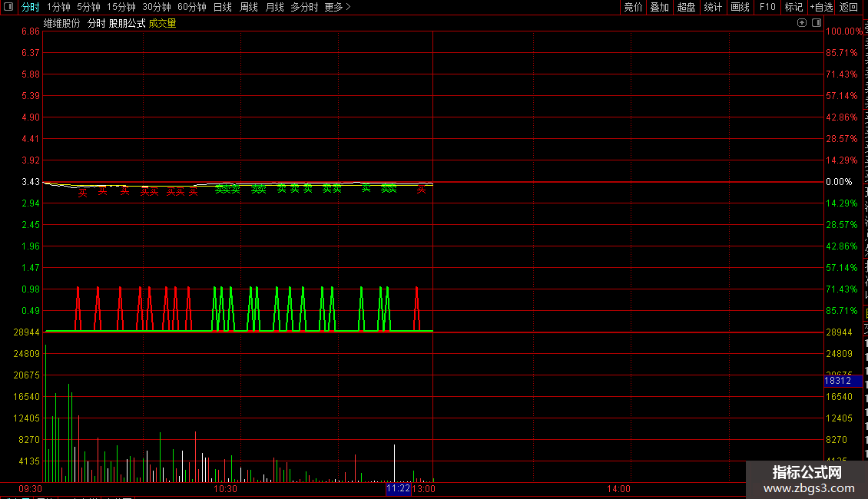Select the 分时 tab
Image resolution: width=868 pixels, height=499 pixels.
(31, 7)
